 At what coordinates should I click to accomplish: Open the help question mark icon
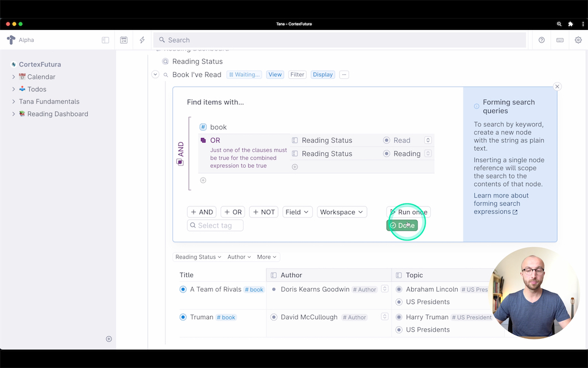tap(541, 40)
